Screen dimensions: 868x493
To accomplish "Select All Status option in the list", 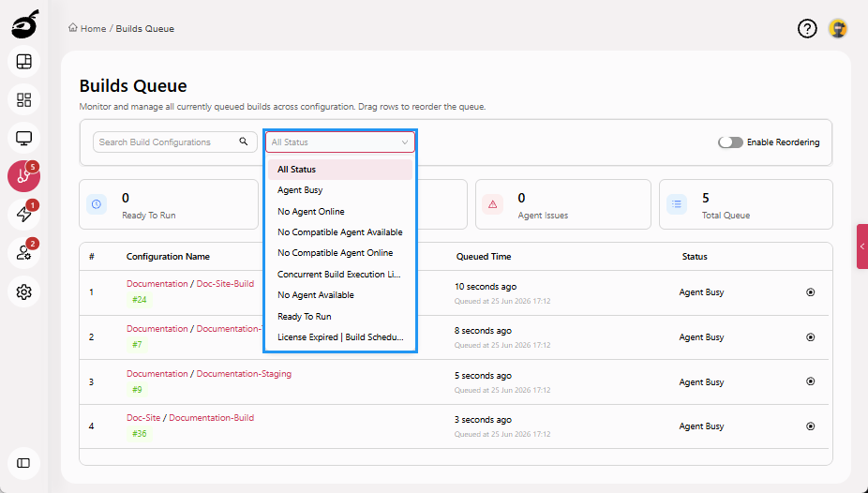I will coord(340,170).
